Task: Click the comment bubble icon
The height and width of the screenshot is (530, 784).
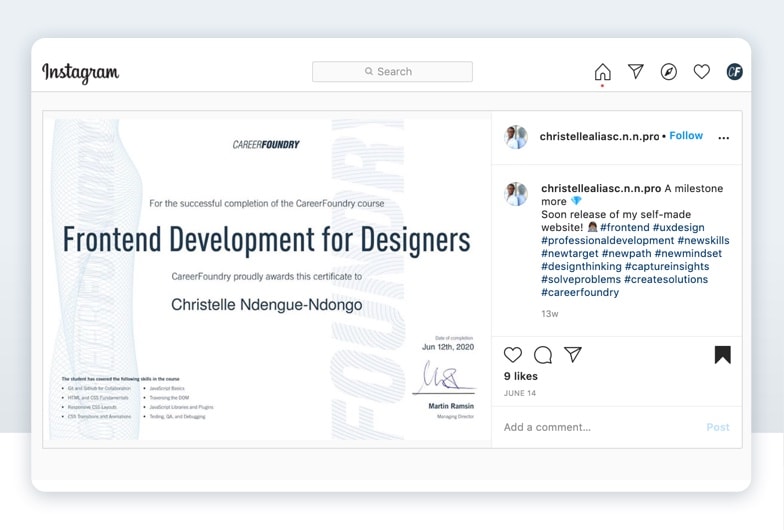Action: click(x=543, y=355)
